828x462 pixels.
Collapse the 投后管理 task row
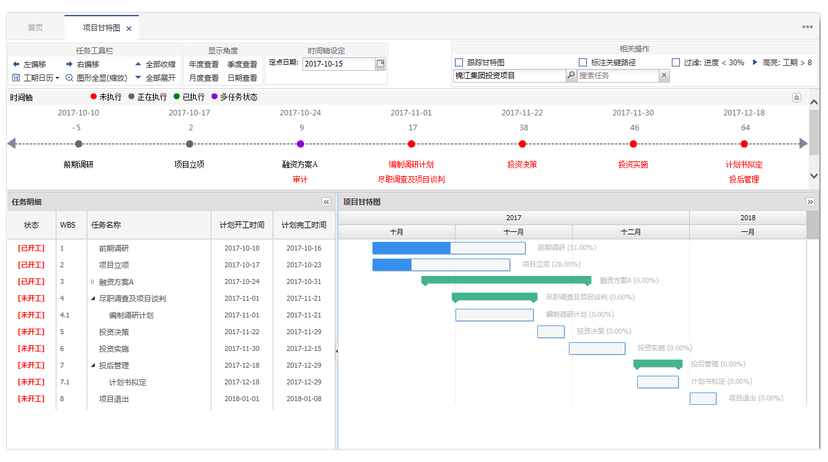(93, 365)
